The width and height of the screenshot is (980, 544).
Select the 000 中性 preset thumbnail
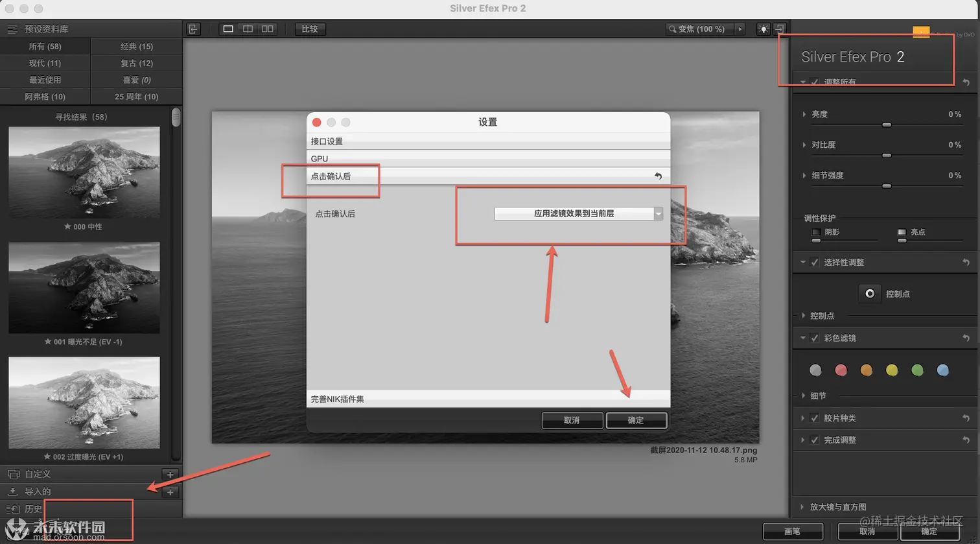point(84,172)
